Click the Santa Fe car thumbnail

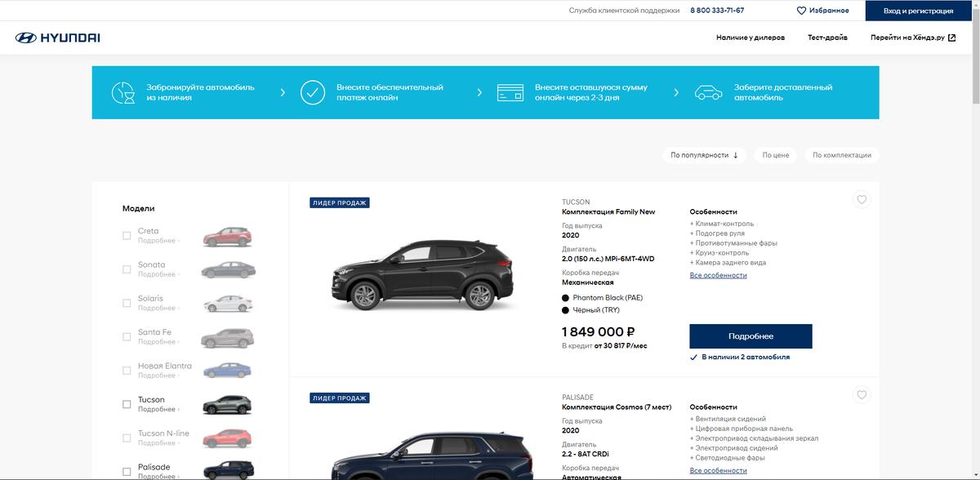click(228, 337)
